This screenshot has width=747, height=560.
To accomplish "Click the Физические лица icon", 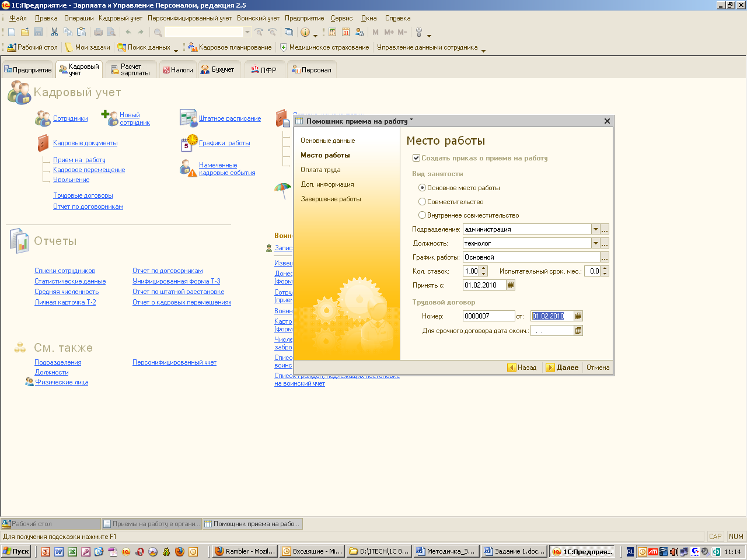I will (29, 382).
